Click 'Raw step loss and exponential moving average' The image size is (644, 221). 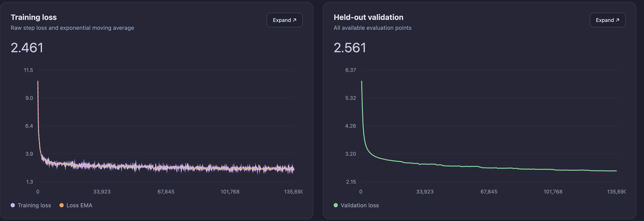tap(72, 28)
